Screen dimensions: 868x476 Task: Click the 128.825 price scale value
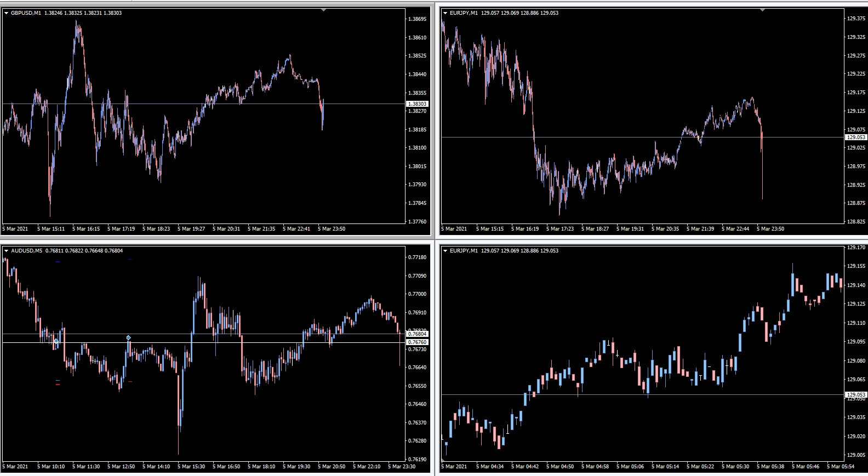tap(856, 222)
